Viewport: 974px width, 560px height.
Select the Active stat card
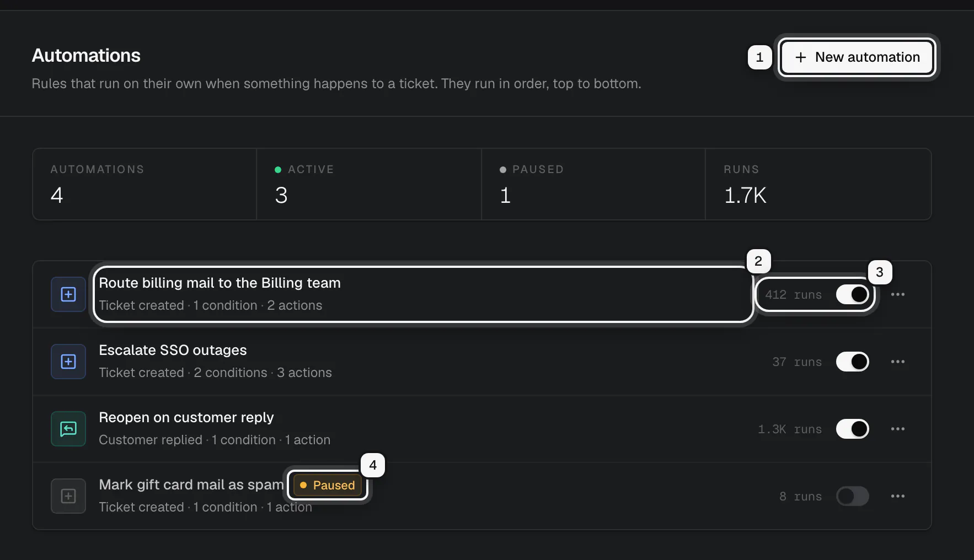(369, 184)
